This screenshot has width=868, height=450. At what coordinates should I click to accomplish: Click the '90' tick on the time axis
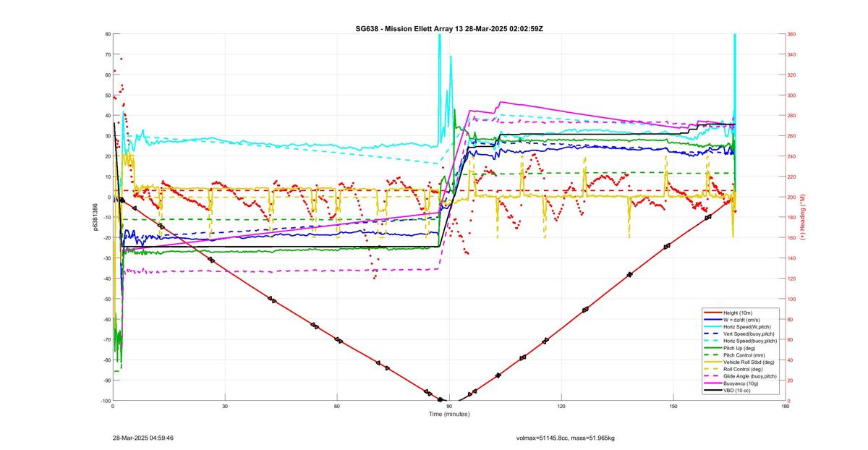click(449, 406)
